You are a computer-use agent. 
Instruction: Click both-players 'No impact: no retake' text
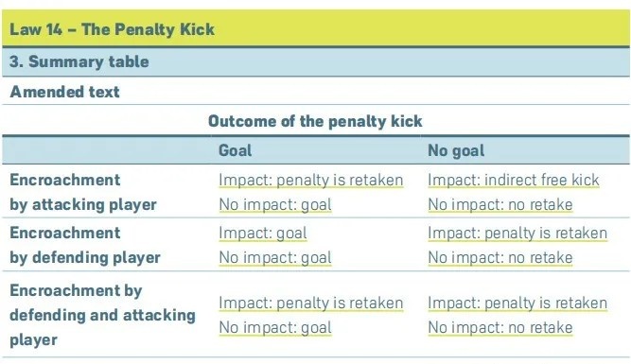click(500, 328)
